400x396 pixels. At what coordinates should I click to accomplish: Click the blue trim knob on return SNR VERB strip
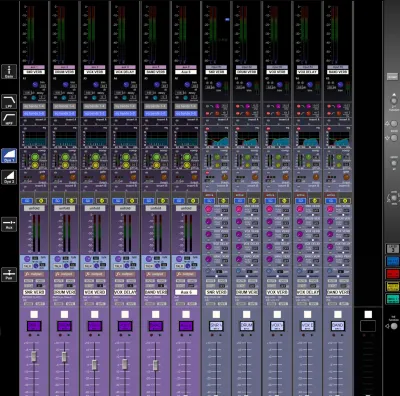pyautogui.click(x=218, y=85)
